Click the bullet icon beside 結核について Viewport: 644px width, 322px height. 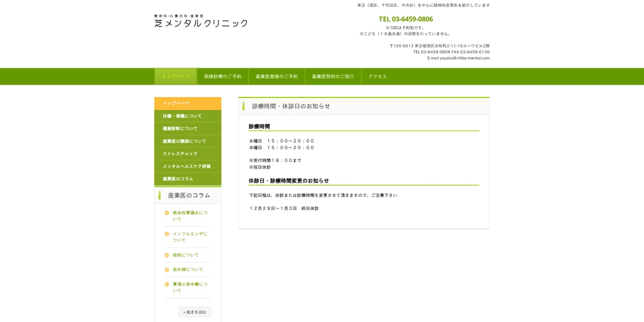click(167, 255)
